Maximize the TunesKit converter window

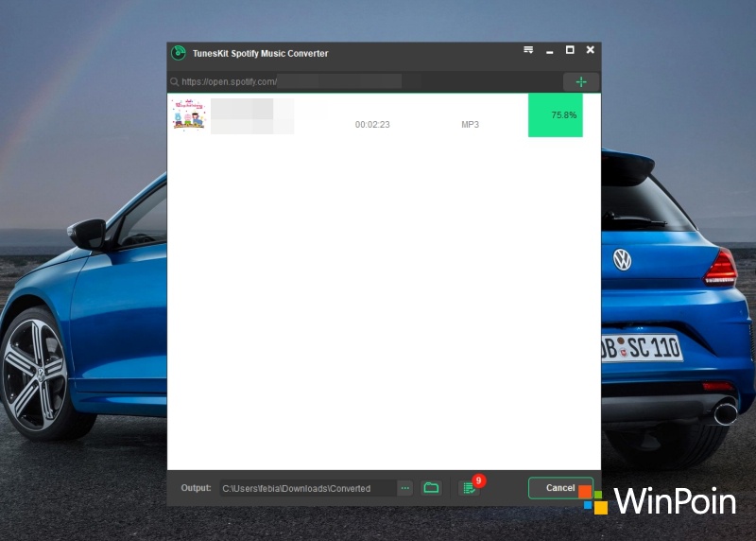click(x=570, y=50)
